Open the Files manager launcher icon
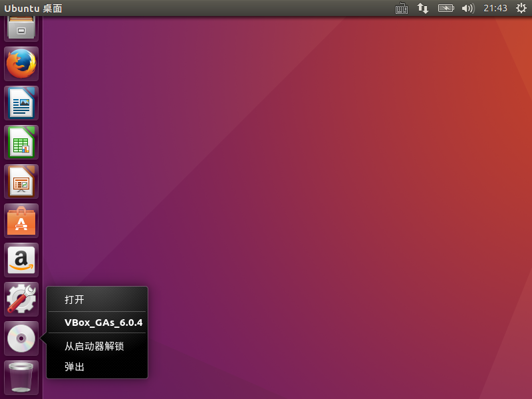This screenshot has width=532, height=399. point(21,29)
